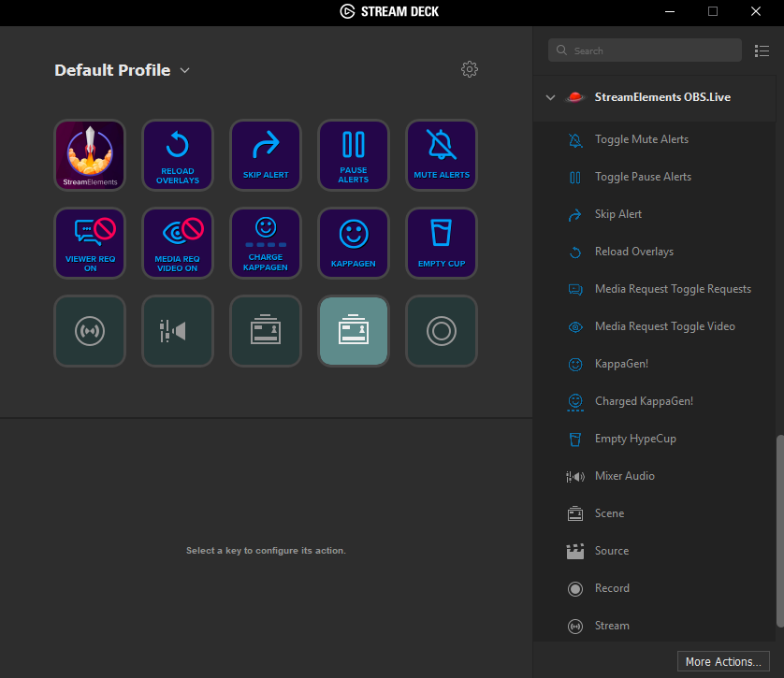The height and width of the screenshot is (678, 784).
Task: Select the KappaGen smiley key
Action: (354, 243)
